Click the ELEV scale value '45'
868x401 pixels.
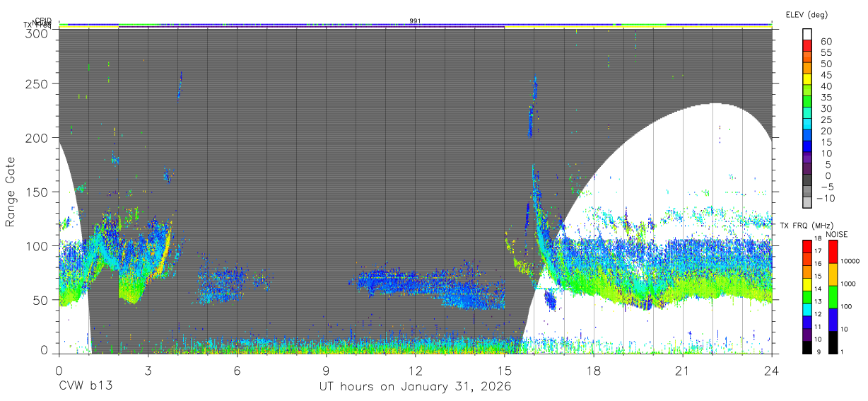point(826,74)
